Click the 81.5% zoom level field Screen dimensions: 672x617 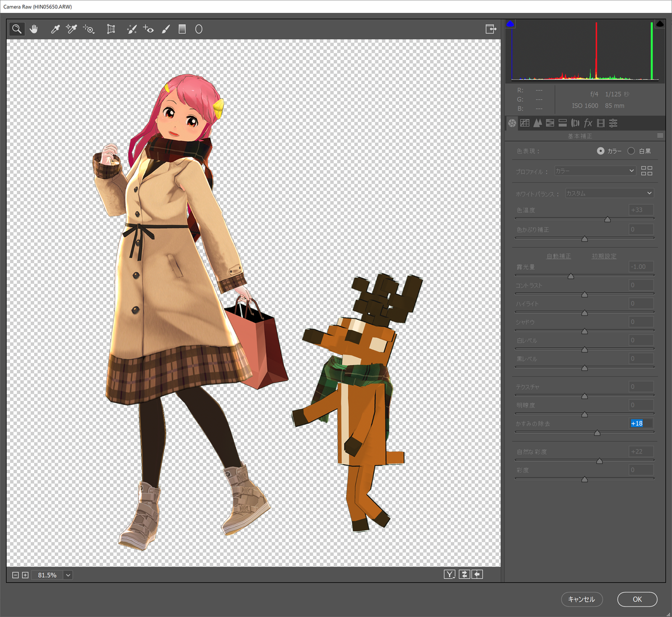point(47,575)
